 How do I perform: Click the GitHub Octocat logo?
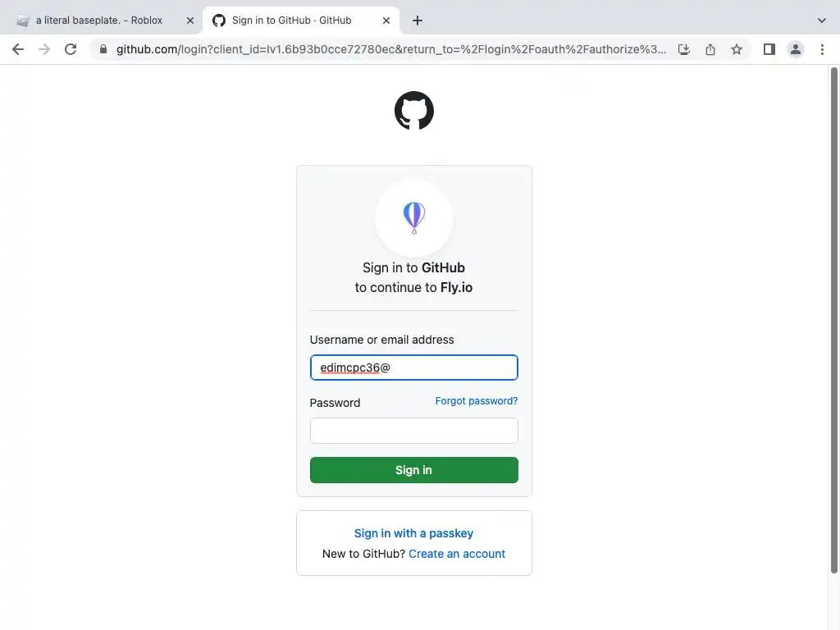(413, 111)
